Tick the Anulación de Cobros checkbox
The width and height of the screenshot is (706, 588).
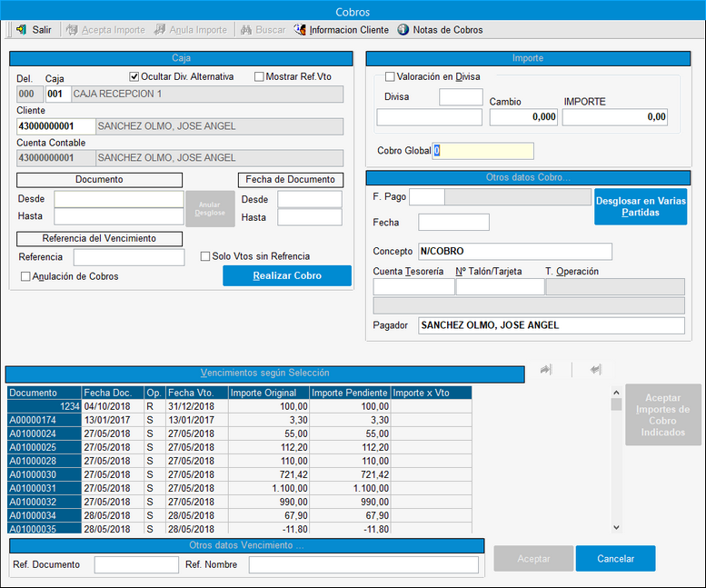(25, 276)
